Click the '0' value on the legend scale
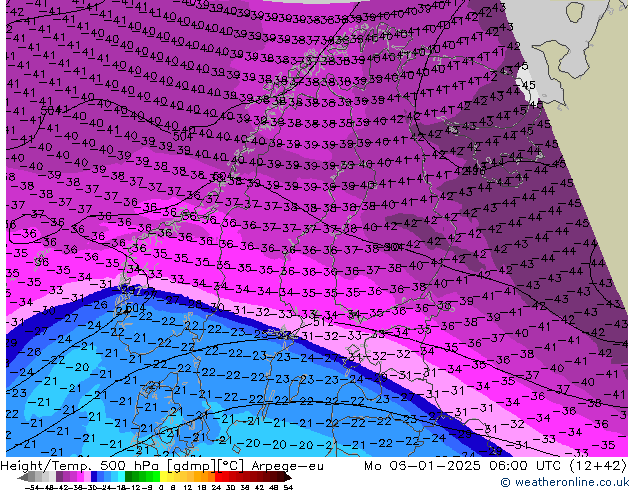This screenshot has width=634, height=490. click(x=161, y=487)
